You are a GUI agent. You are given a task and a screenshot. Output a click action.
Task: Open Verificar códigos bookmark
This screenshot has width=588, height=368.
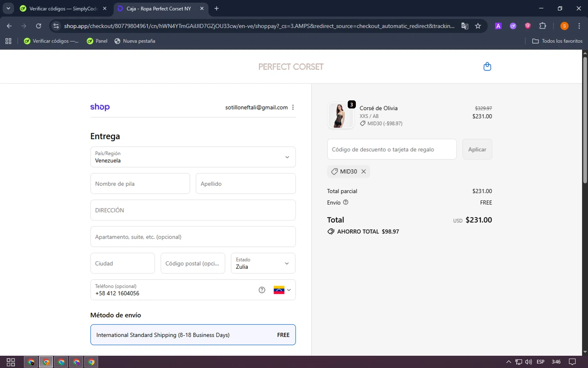point(51,41)
